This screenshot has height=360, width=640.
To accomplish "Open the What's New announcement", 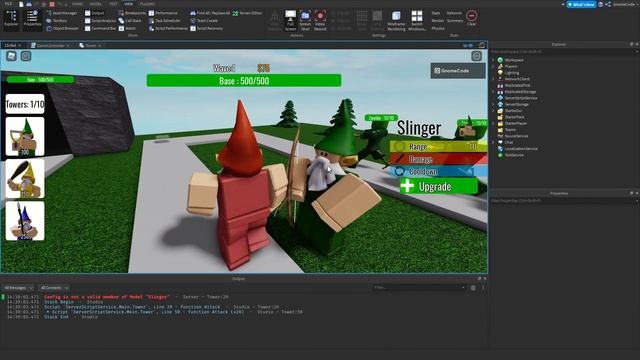I will click(x=581, y=4).
